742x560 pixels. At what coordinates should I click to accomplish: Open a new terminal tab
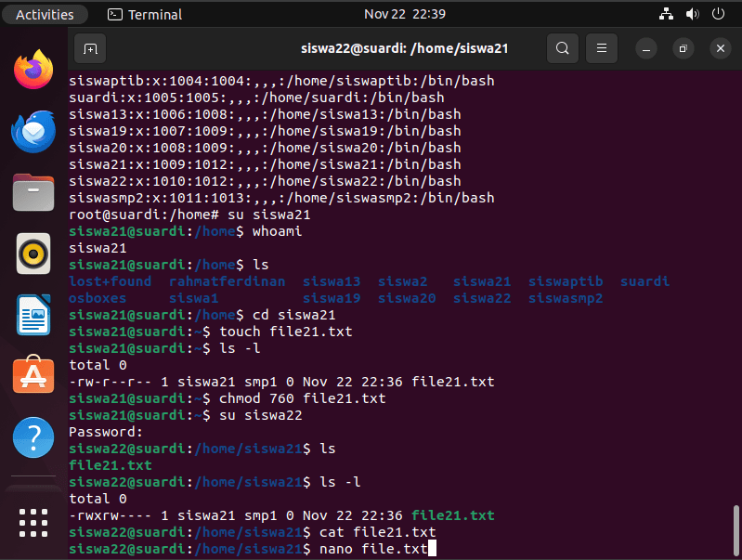[x=90, y=48]
